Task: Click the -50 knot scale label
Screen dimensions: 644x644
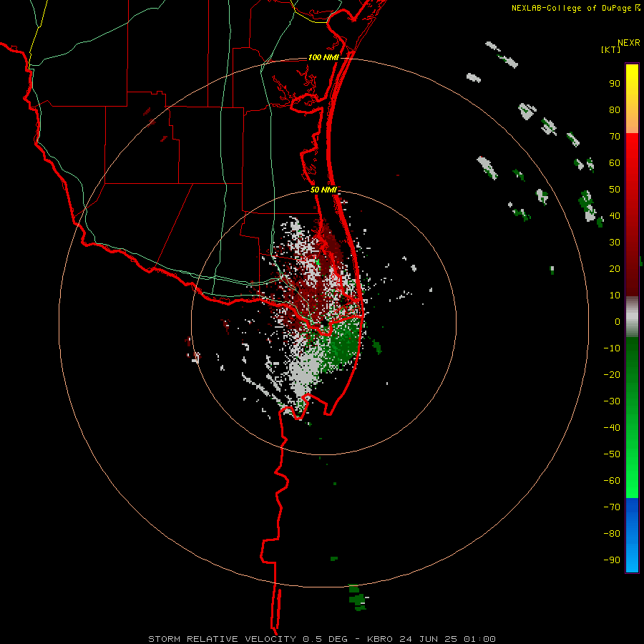Action: tap(612, 454)
